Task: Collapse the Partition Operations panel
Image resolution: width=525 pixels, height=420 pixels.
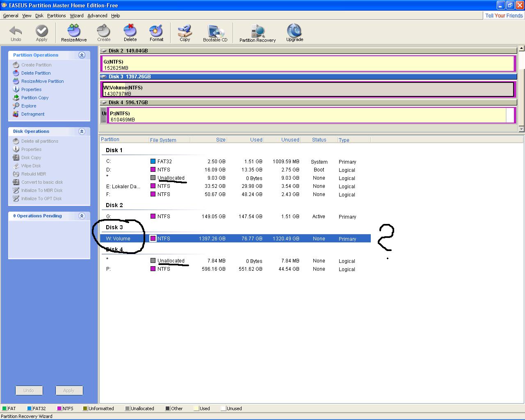Action: tap(82, 55)
